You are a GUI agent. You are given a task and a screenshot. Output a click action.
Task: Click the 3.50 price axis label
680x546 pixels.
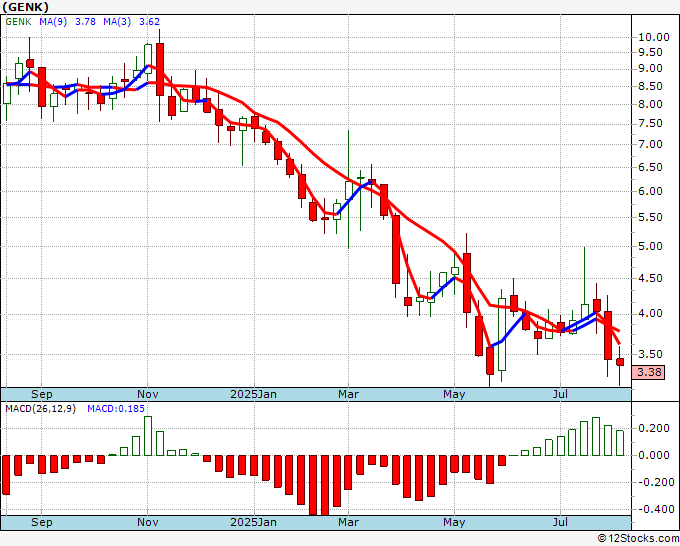pyautogui.click(x=650, y=354)
